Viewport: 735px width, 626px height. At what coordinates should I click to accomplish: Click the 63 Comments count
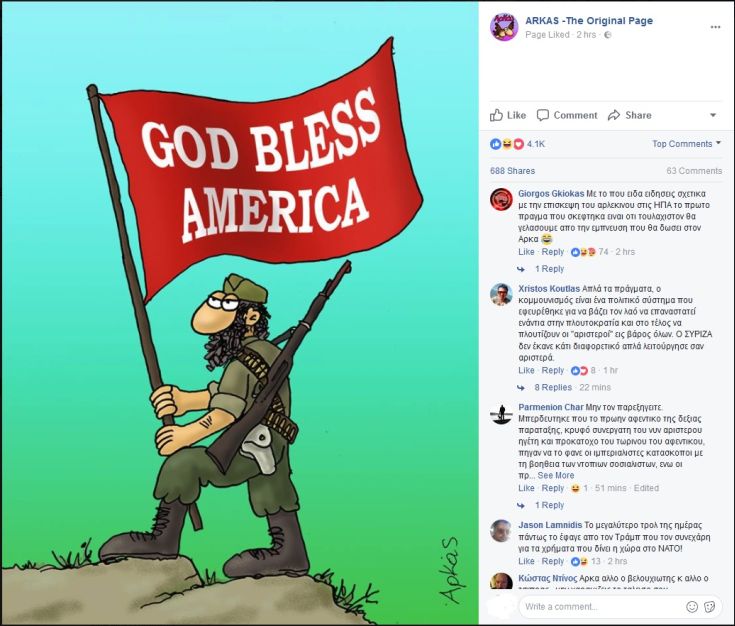(694, 171)
